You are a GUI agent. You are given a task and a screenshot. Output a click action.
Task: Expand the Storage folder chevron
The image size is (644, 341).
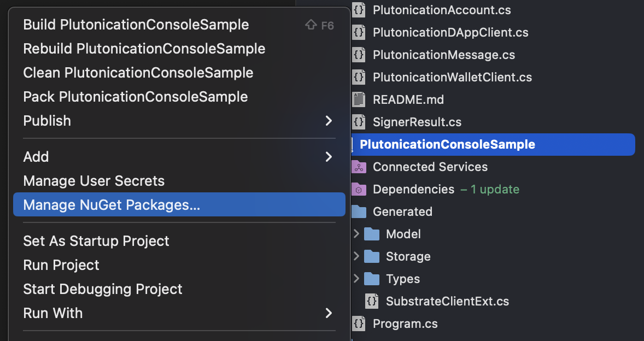click(356, 256)
